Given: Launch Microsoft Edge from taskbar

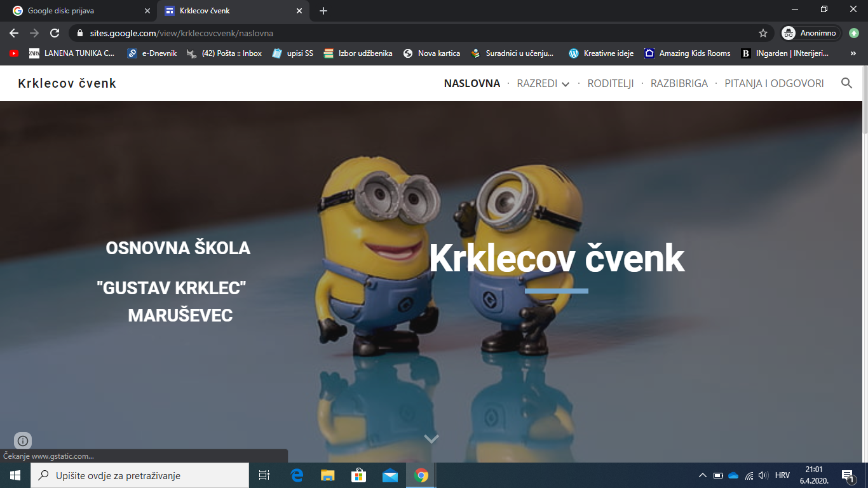Looking at the screenshot, I should pos(297,475).
